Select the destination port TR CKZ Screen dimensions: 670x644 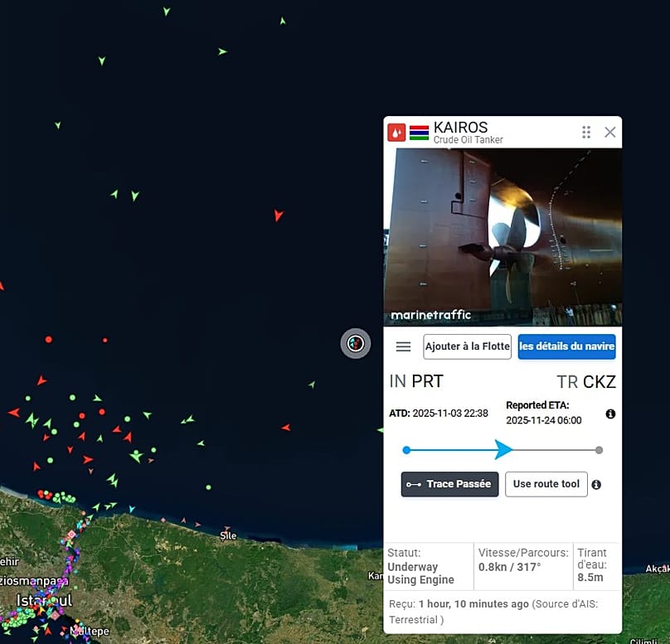pyautogui.click(x=586, y=382)
